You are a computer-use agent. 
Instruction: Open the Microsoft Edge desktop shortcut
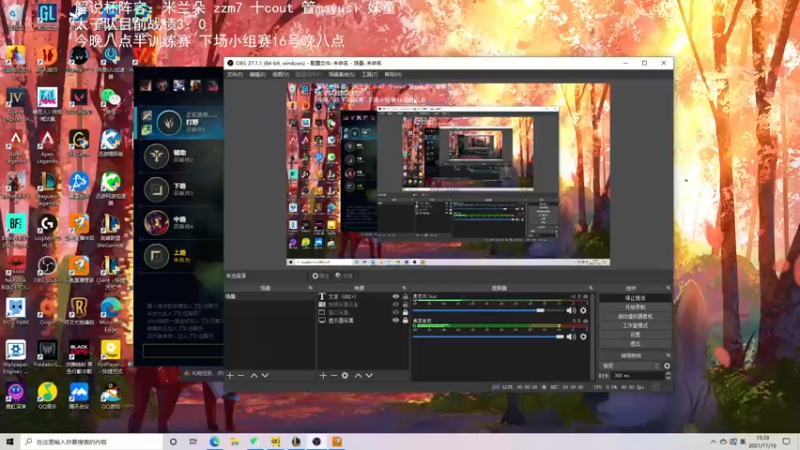coord(110,312)
